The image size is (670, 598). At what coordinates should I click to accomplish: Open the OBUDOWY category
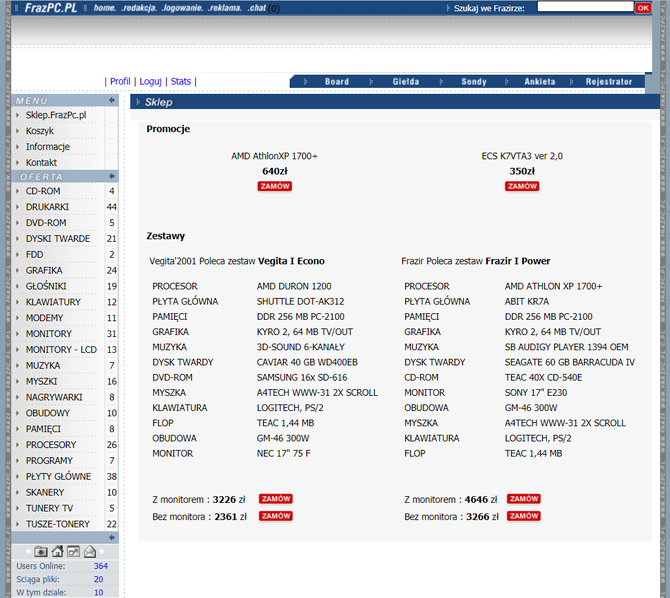[47, 412]
